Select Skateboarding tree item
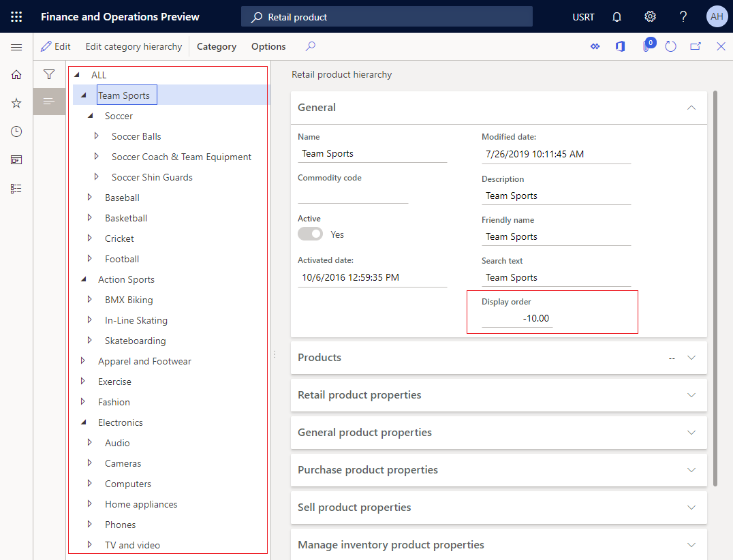Image resolution: width=733 pixels, height=560 pixels. click(135, 341)
